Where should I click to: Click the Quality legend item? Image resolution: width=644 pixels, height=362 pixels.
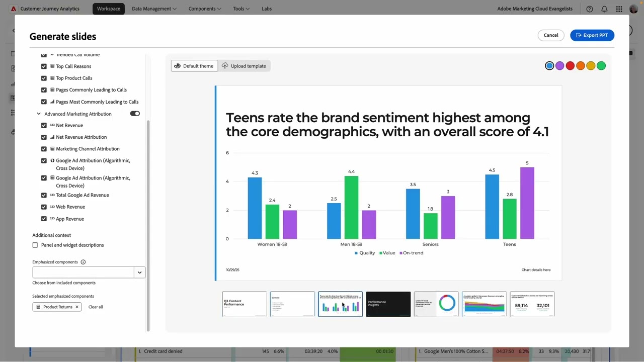(365, 253)
